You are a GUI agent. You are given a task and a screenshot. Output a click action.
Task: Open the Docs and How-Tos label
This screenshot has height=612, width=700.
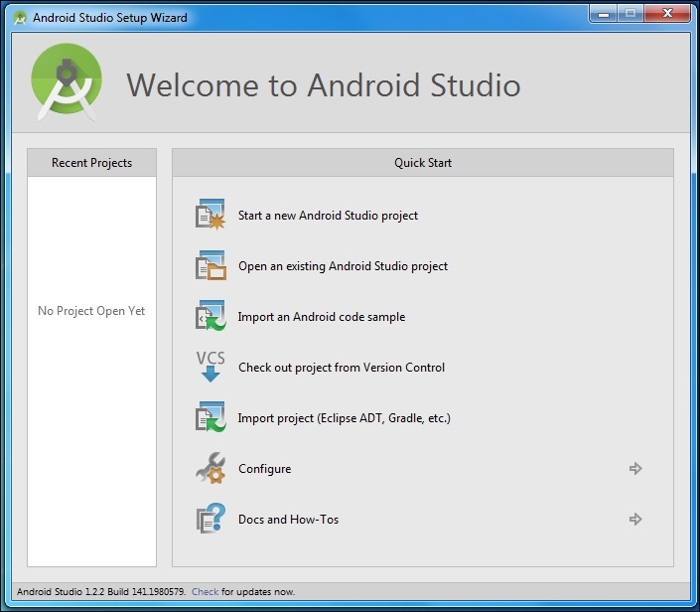288,519
